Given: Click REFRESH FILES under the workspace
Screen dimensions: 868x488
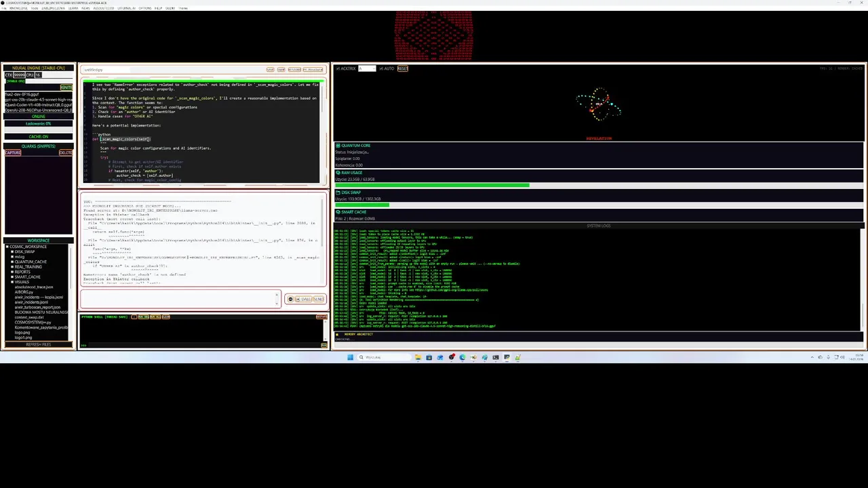Looking at the screenshot, I should (39, 344).
